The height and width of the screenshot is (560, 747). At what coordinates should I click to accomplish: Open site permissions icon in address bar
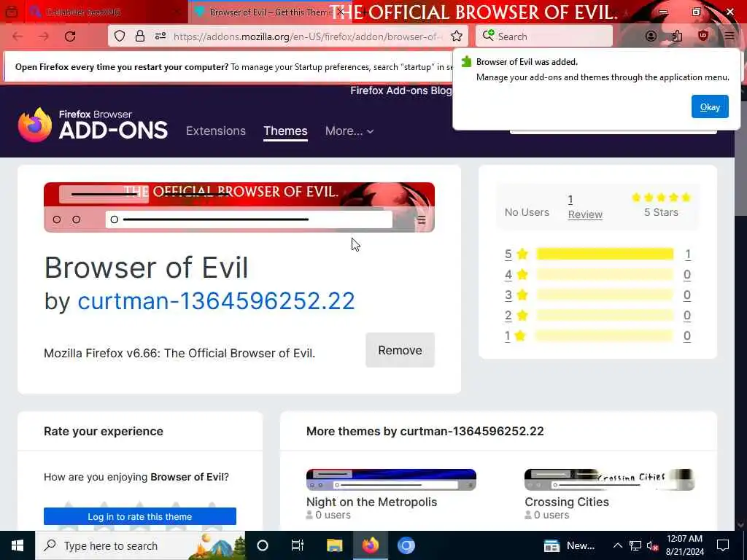[160, 36]
